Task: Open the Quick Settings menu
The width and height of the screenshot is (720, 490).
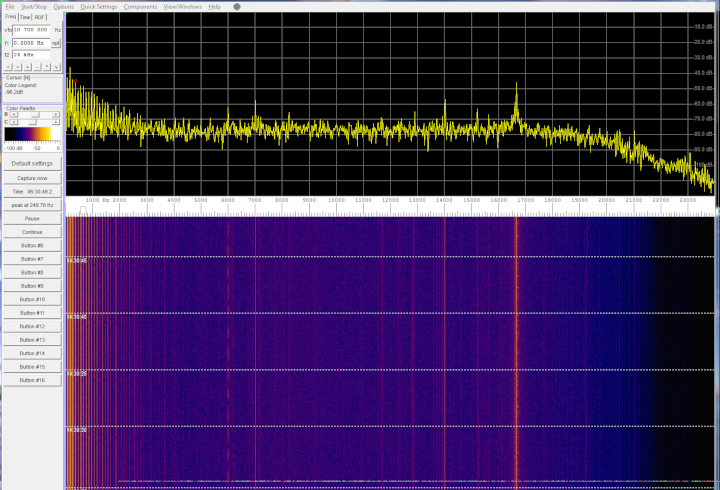Action: 98,7
